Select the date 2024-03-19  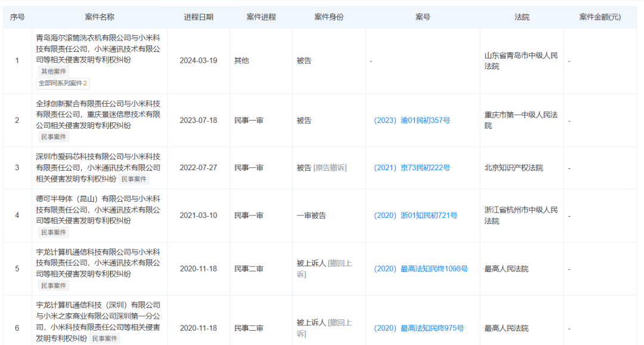click(x=199, y=61)
